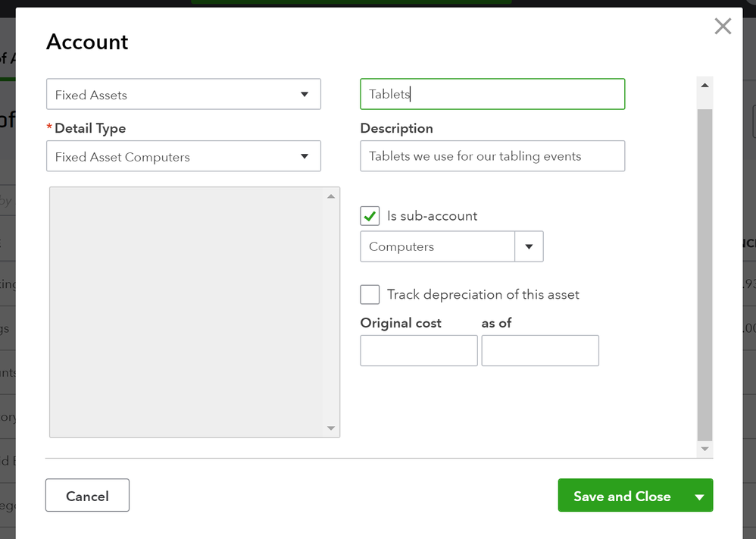
Task: Click the detail type info box down arrow
Action: (x=330, y=428)
